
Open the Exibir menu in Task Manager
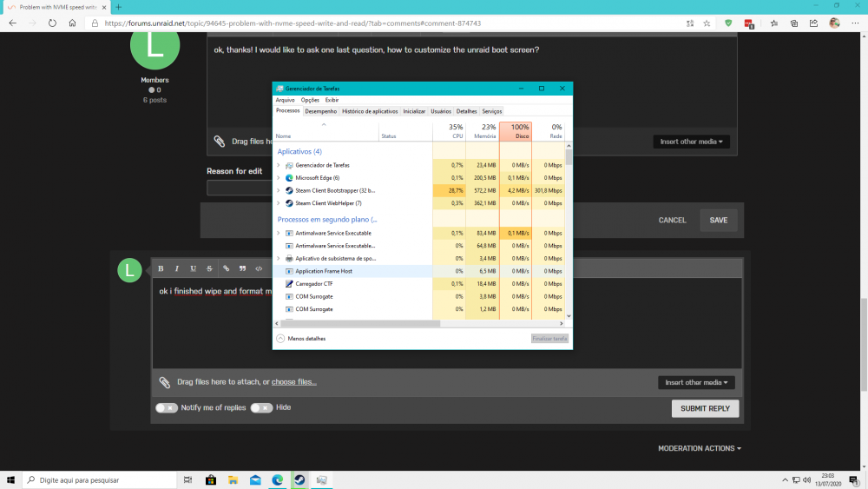click(x=332, y=100)
